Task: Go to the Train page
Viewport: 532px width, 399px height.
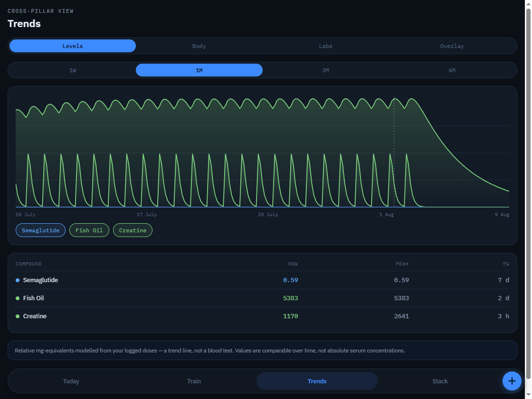Action: [x=194, y=381]
